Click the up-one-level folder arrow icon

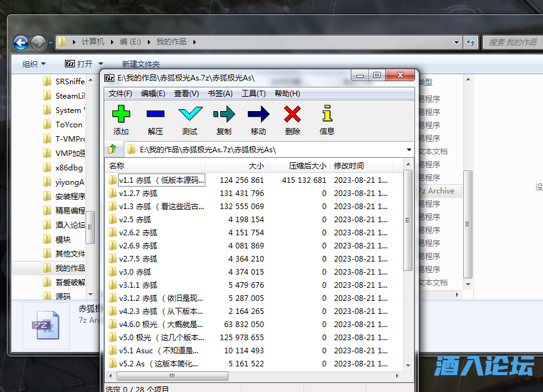point(113,149)
